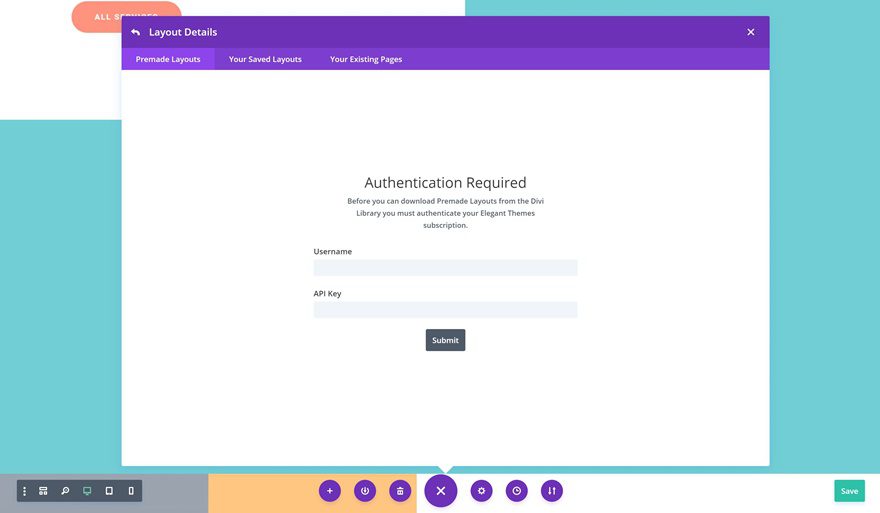Screen dimensions: 880x513
Task: Activate the zoom out magnifier tool
Action: click(x=65, y=491)
